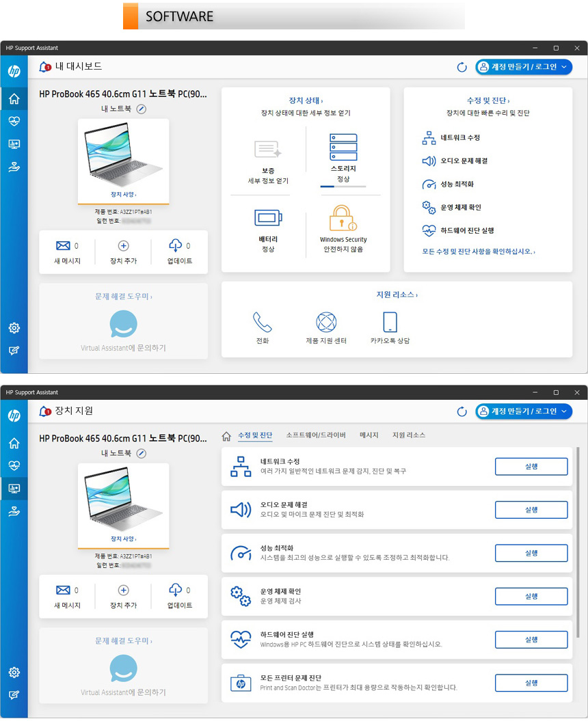Open 새 메시지 envelope in the 내 대시보드 window
This screenshot has width=588, height=721.
tap(63, 245)
